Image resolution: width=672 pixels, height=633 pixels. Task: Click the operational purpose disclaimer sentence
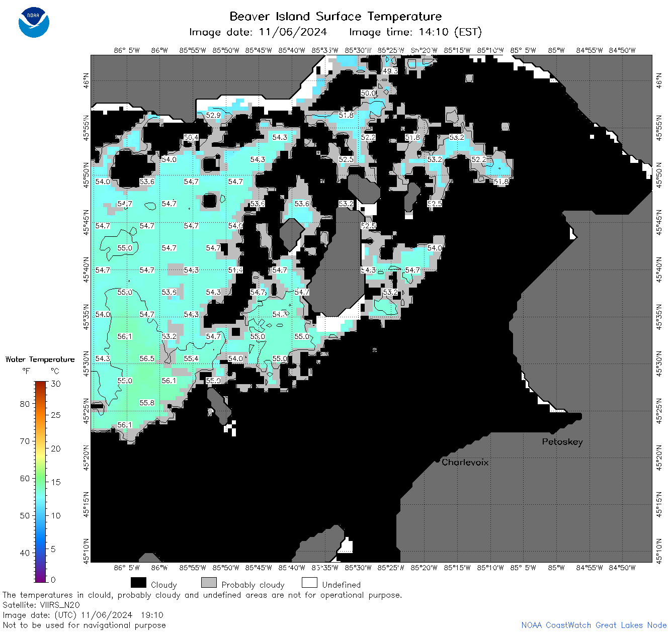click(202, 595)
